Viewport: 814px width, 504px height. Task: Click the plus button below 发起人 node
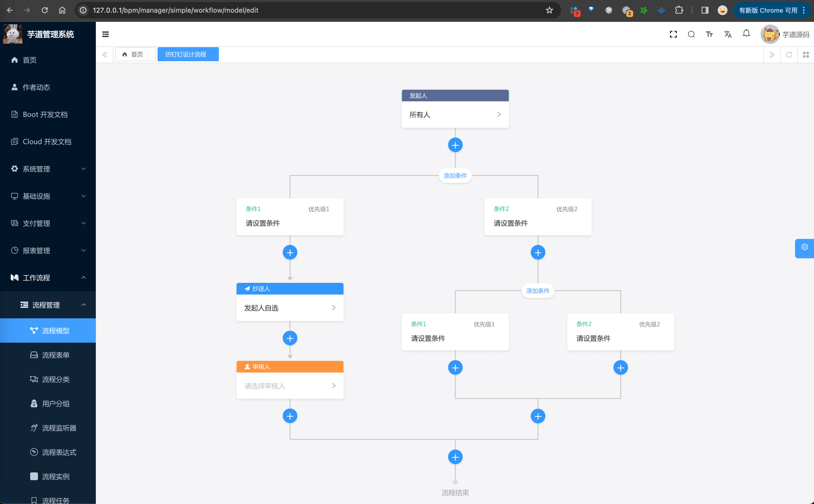pos(455,145)
